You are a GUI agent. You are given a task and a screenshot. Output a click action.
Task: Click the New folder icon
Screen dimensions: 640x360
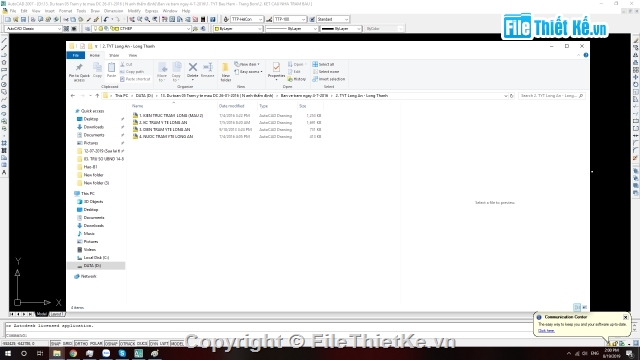225,72
